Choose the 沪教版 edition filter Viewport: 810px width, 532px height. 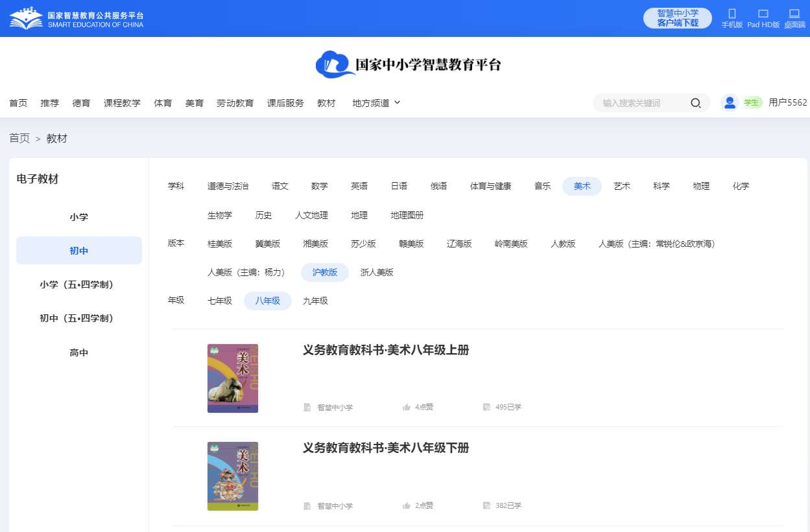click(325, 272)
